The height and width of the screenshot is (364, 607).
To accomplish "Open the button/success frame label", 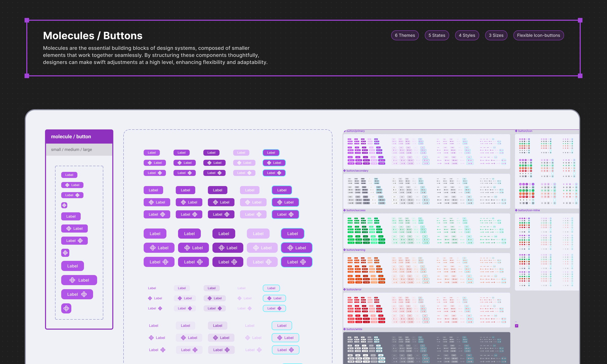I will click(x=356, y=210).
